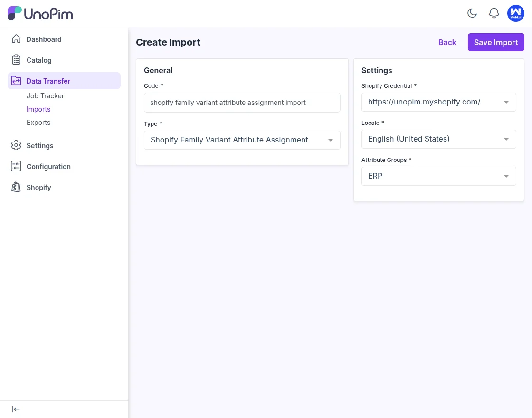Click Back to leave Create Import
Image resolution: width=532 pixels, height=418 pixels.
tap(447, 42)
